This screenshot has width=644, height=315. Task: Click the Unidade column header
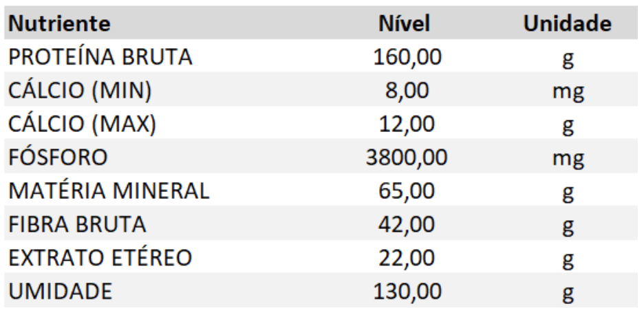click(567, 24)
